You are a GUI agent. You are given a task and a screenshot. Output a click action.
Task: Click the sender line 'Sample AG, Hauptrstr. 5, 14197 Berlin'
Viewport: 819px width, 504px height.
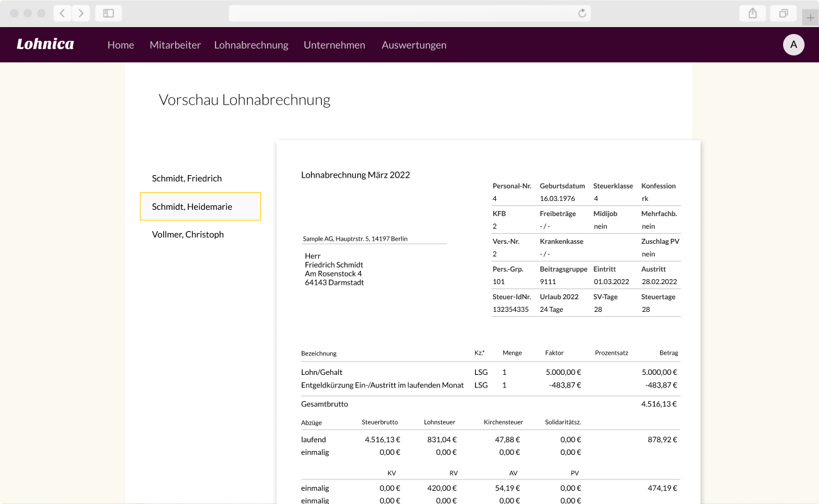355,239
